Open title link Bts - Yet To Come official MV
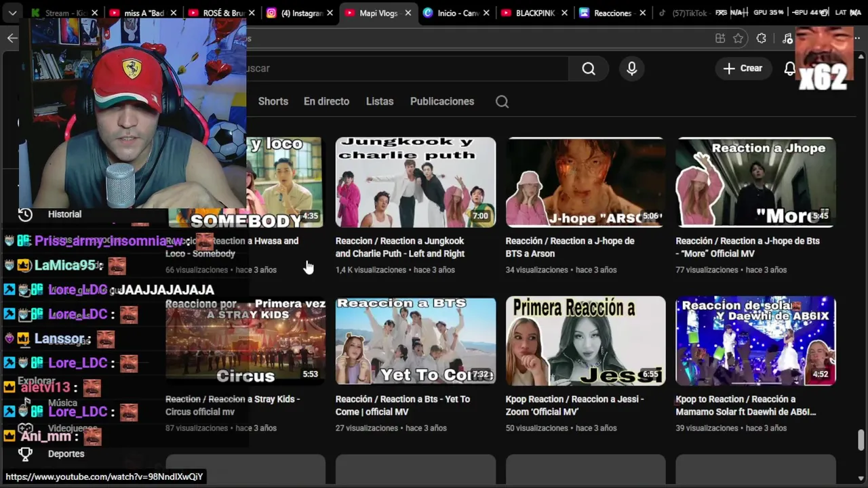This screenshot has height=488, width=868. point(403,405)
